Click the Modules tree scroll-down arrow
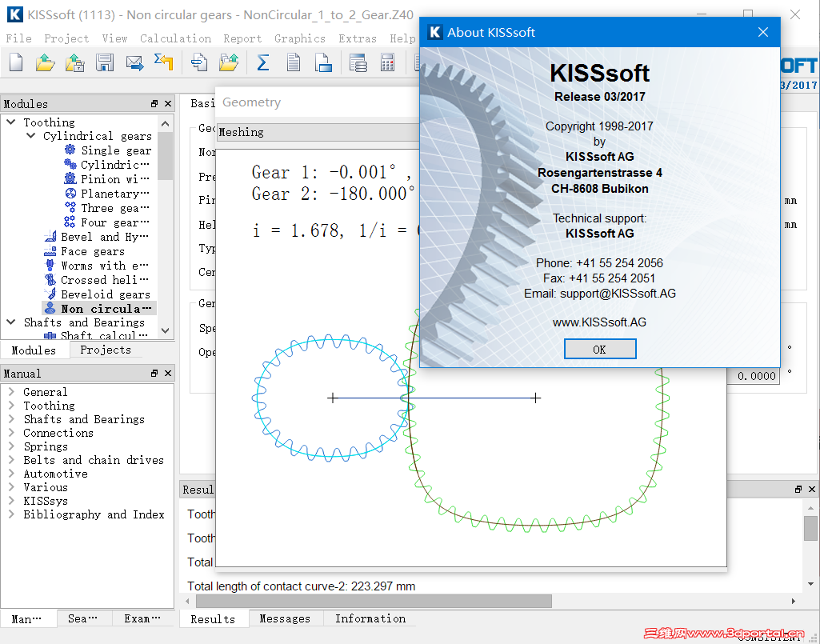The height and width of the screenshot is (644, 820). point(166,330)
